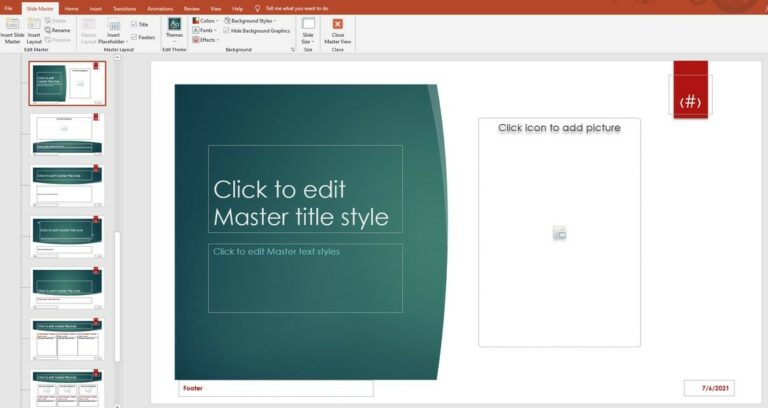768x408 pixels.
Task: Click the Master text styles placeholder
Action: pyautogui.click(x=305, y=278)
